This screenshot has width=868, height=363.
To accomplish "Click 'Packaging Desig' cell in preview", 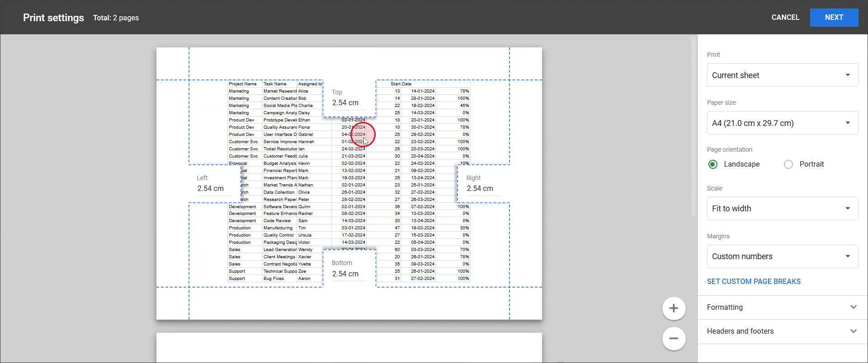I will (280, 242).
